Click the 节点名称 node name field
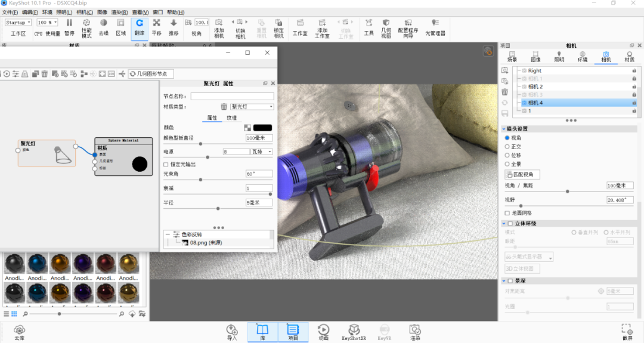Screen dimensions: 644x343 [232, 96]
